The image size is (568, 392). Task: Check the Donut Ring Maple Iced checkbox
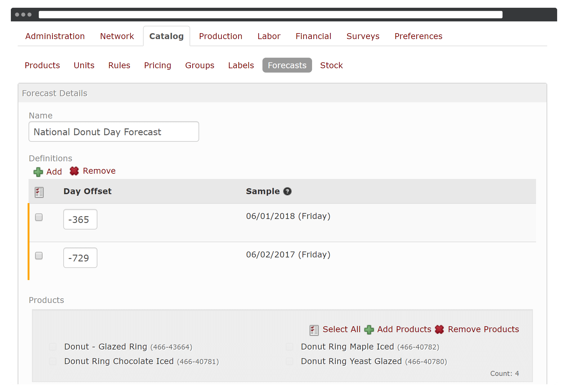[289, 347]
